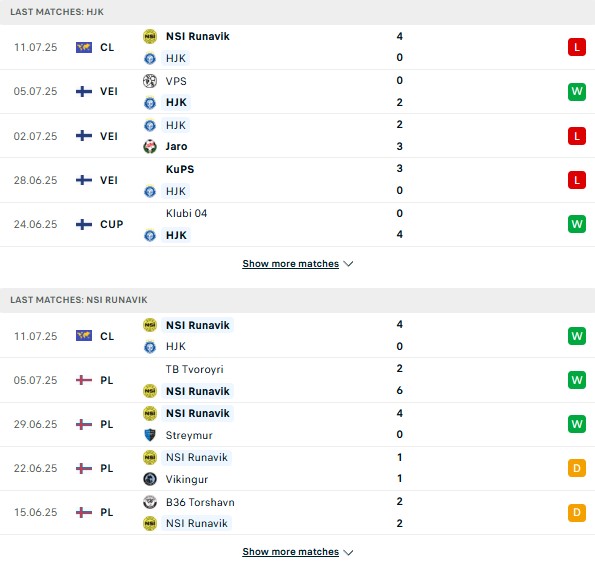Click the Champions League flag icon in HJK section
This screenshot has height=568, width=595.
(x=84, y=47)
